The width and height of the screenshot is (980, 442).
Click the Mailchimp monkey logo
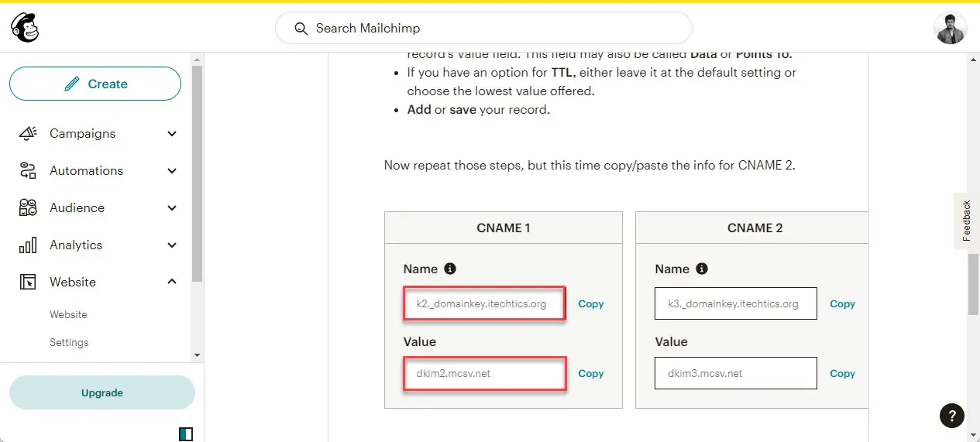25,28
